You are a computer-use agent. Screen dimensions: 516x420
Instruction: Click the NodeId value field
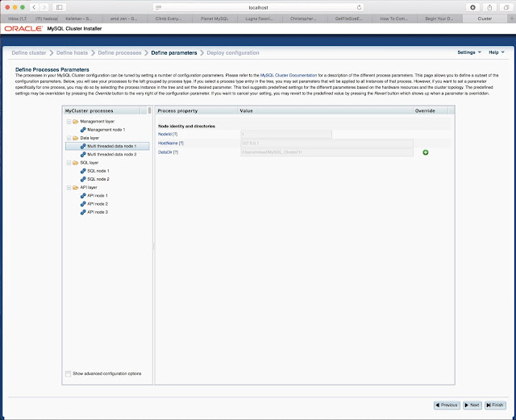pos(286,135)
